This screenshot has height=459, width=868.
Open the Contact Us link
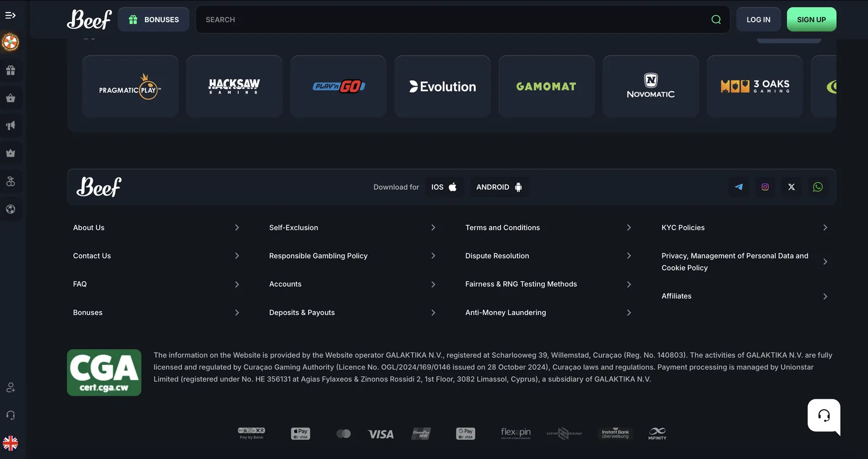(92, 256)
